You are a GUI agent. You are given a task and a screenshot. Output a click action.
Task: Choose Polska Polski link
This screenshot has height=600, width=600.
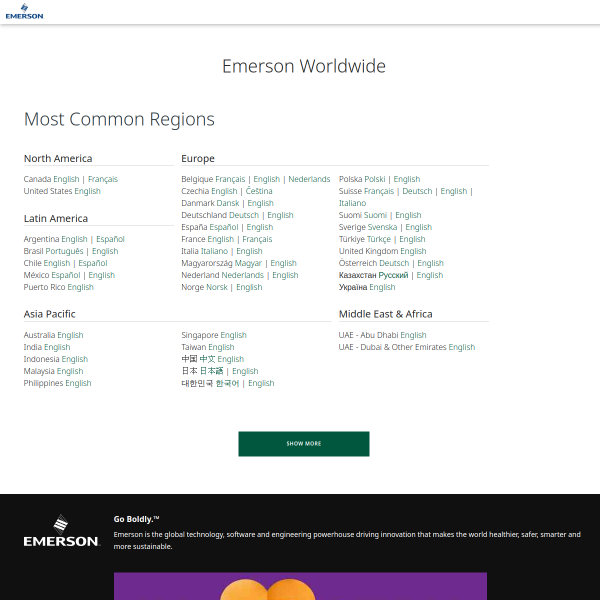[x=375, y=179]
